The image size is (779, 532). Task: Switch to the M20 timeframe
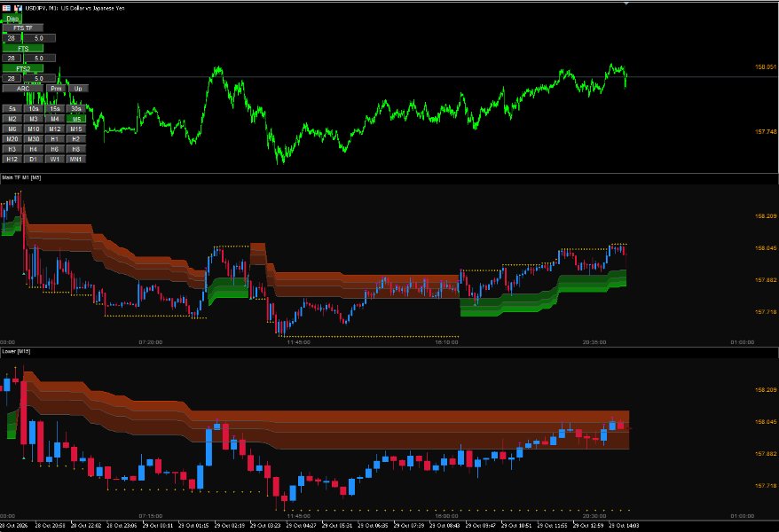coord(12,139)
